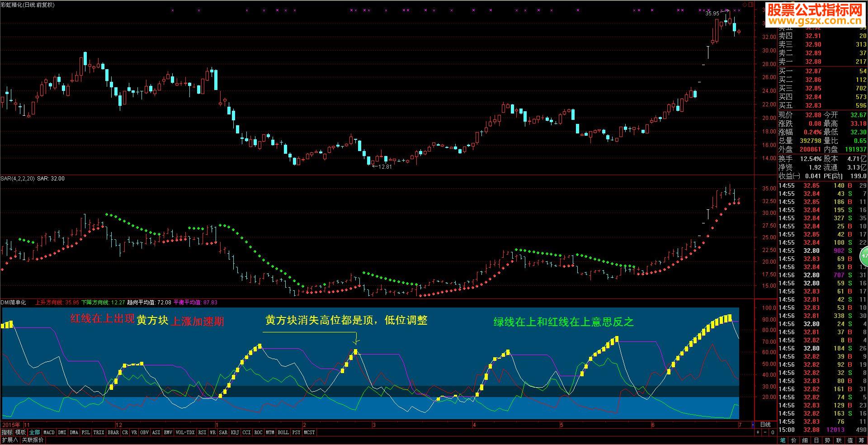Click the 卖一 ask row at 32.88

[822, 62]
